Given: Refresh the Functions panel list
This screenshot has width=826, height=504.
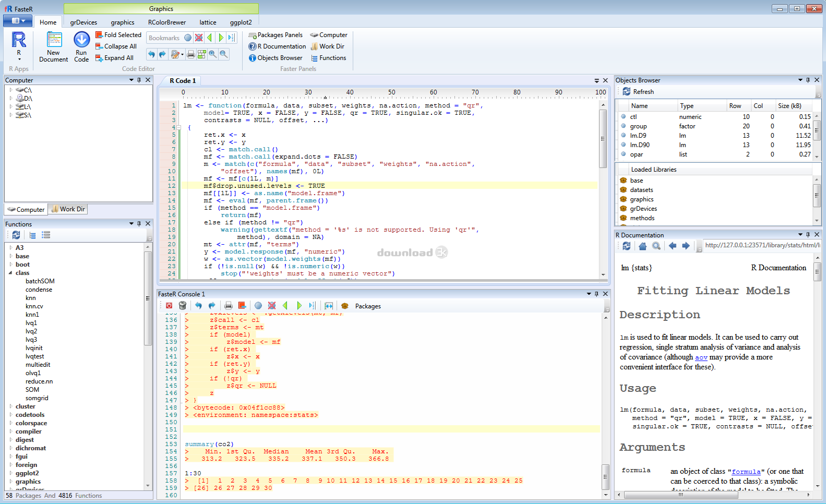Looking at the screenshot, I should [x=16, y=235].
